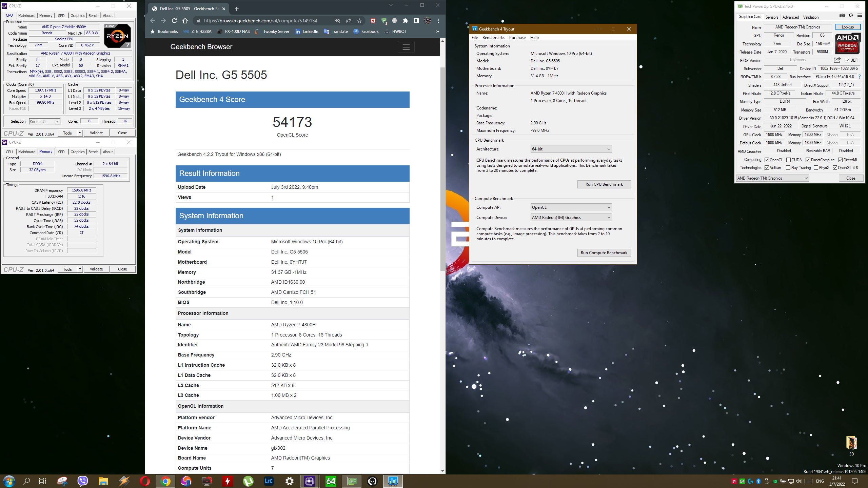Toggle the PhysX checkbox in GPU-Z
868x488 pixels.
(816, 168)
